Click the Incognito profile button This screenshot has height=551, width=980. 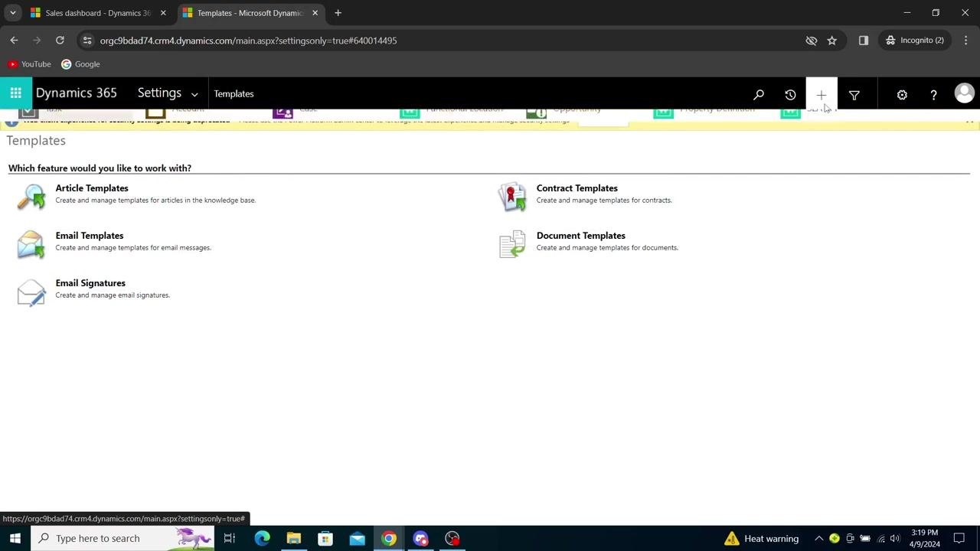coord(915,41)
